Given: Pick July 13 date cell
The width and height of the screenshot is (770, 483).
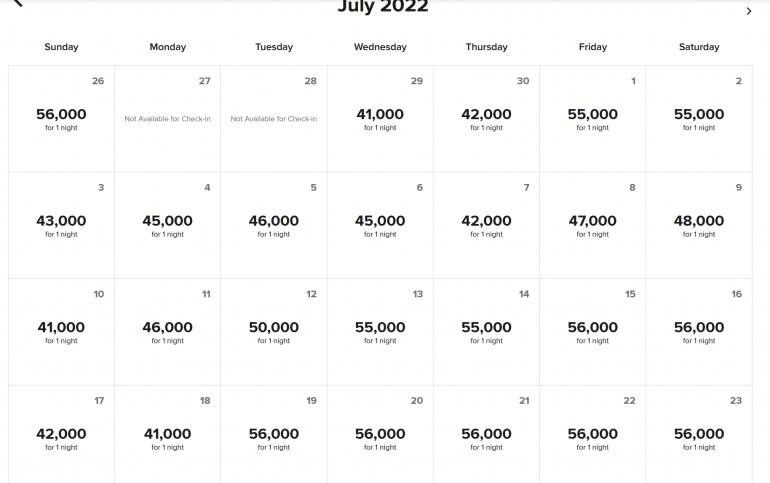Looking at the screenshot, I should click(380, 332).
